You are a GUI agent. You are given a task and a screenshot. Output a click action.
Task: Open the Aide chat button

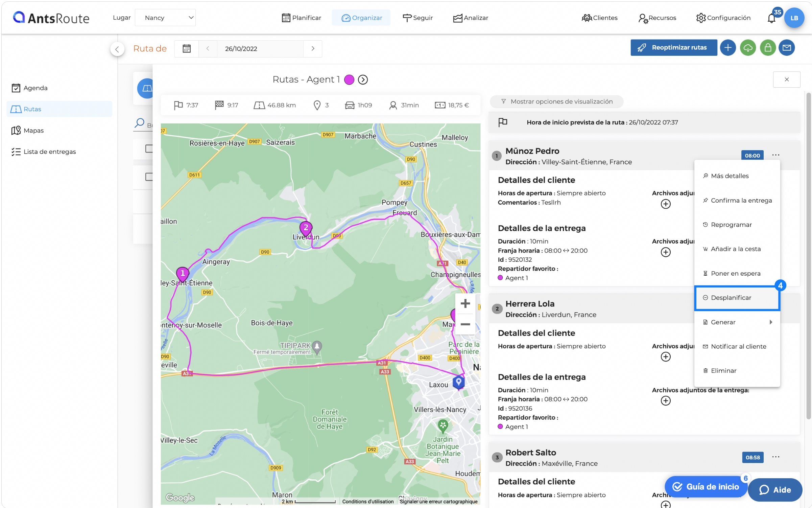[775, 490]
